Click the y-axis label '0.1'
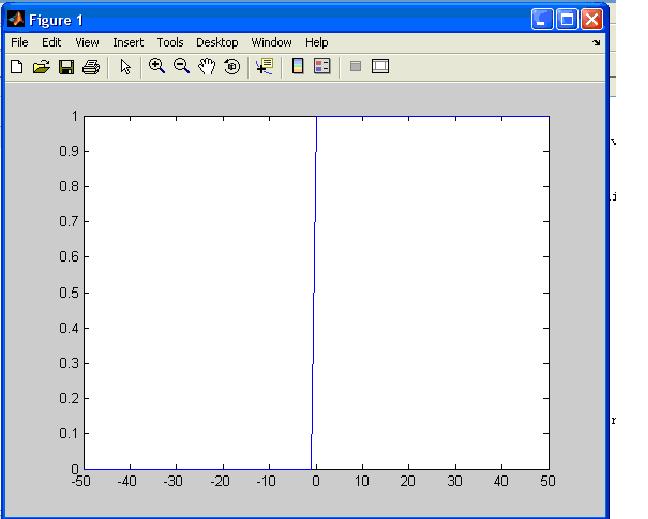 [x=69, y=433]
